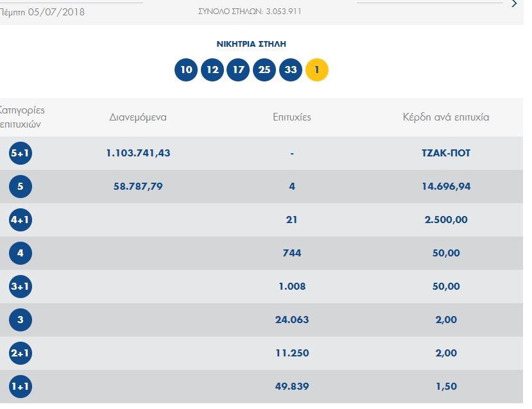Select the number 25 ball
Viewport: 532px width, 409px height.
click(x=264, y=70)
